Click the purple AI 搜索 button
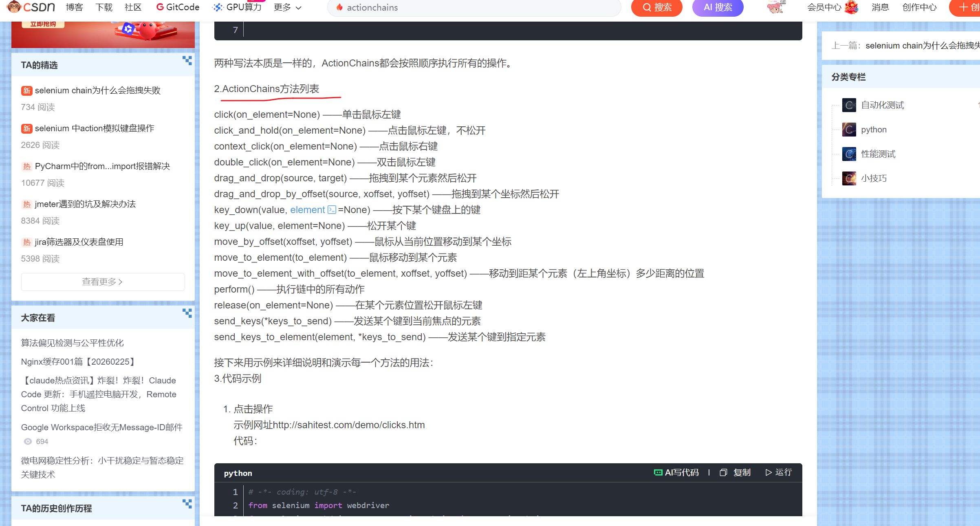The image size is (980, 526). (718, 7)
